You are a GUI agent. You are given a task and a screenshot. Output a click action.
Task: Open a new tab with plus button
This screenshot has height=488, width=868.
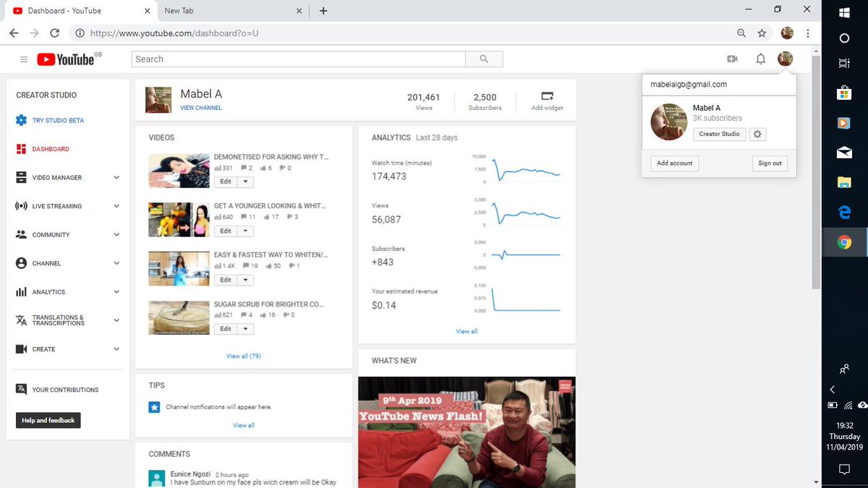pos(323,11)
